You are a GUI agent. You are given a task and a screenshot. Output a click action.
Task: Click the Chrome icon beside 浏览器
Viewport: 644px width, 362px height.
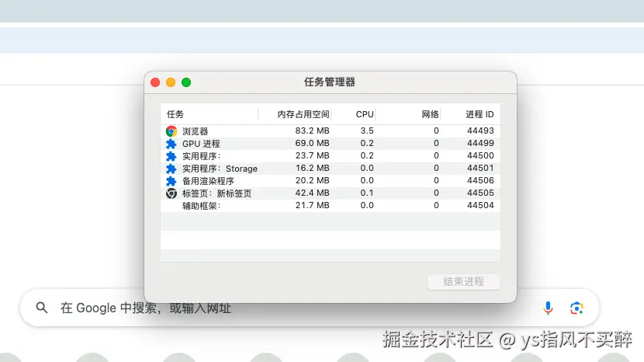pyautogui.click(x=171, y=131)
